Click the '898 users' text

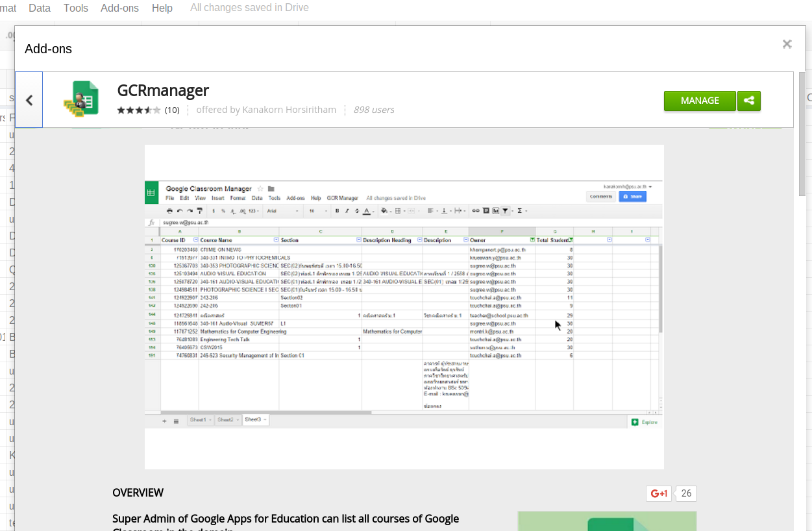coord(374,110)
